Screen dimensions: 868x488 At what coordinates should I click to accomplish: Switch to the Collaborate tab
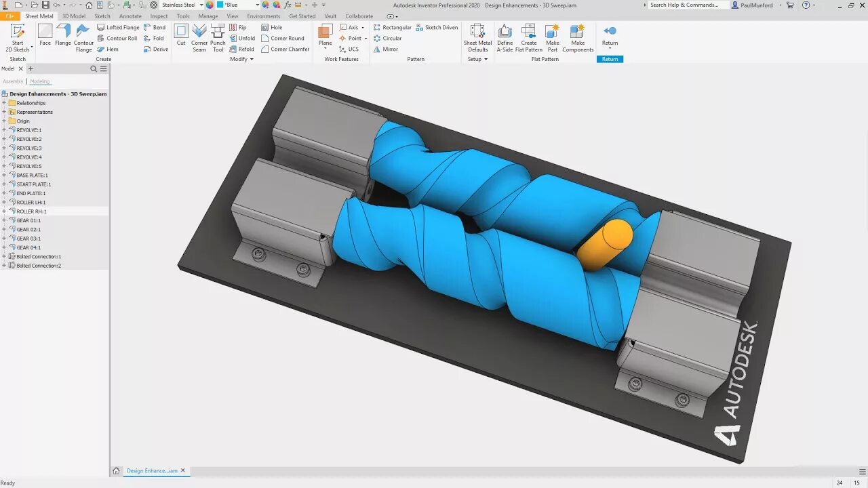click(x=359, y=16)
